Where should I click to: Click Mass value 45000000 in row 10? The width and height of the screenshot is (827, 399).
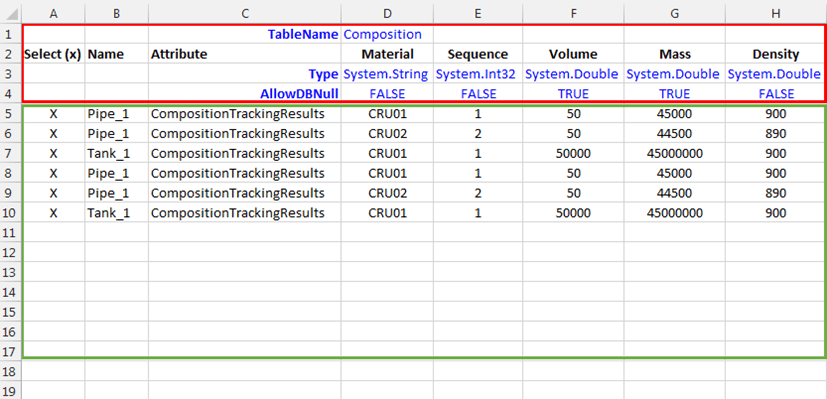coord(675,213)
